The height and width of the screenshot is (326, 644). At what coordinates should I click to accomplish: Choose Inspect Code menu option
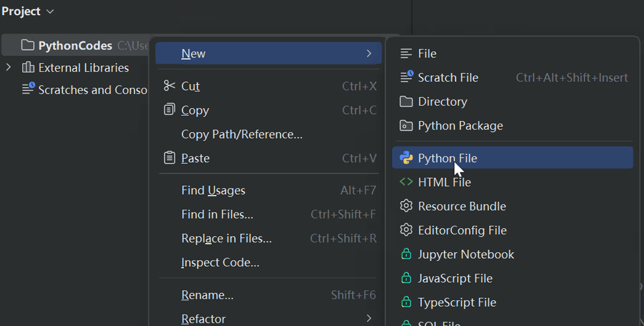tap(220, 262)
